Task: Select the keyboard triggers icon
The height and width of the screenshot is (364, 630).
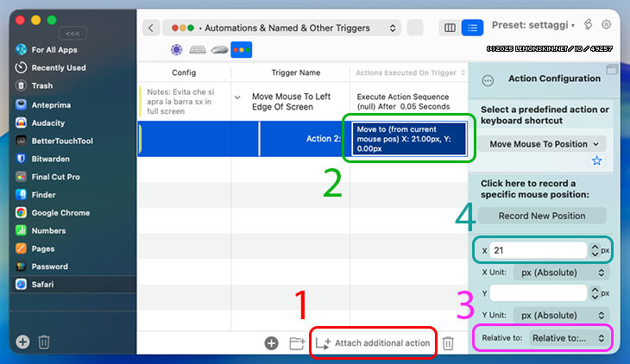Action: point(198,50)
